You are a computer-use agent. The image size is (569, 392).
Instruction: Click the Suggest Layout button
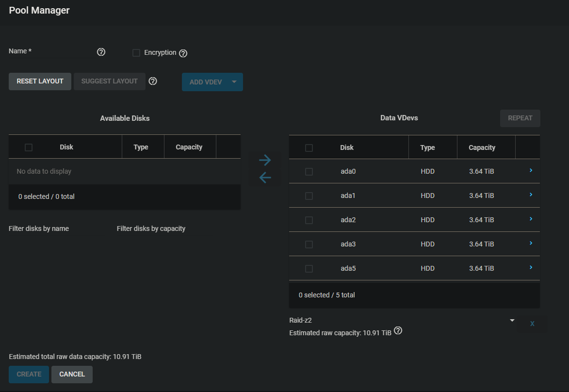110,82
